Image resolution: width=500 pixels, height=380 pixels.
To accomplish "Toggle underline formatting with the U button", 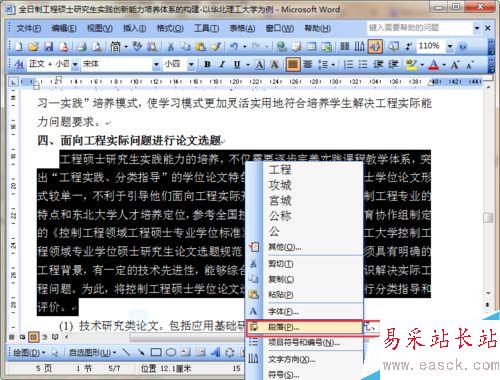I will (x=237, y=64).
